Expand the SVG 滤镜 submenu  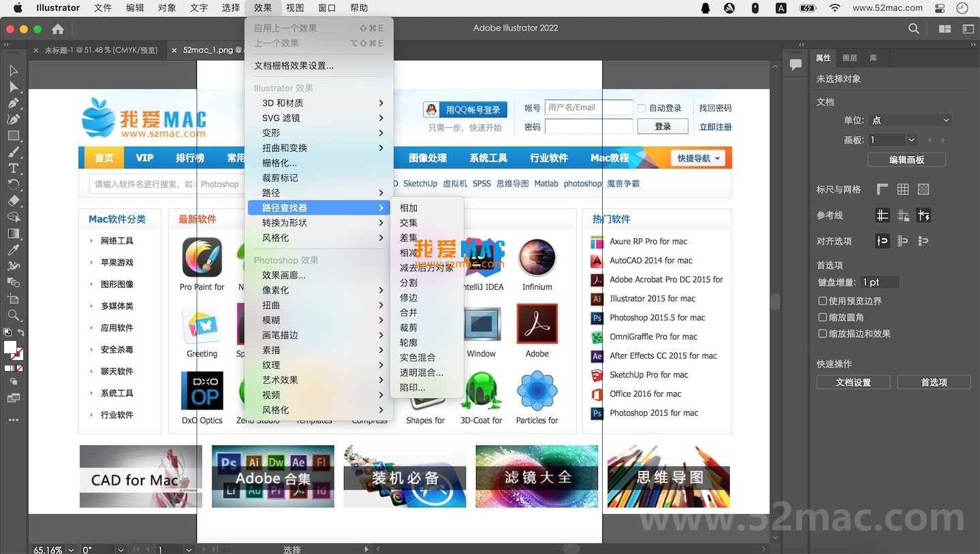click(x=320, y=118)
